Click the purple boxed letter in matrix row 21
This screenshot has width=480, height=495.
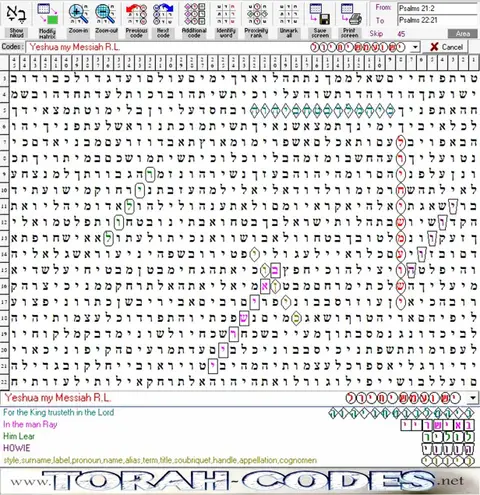213,366
